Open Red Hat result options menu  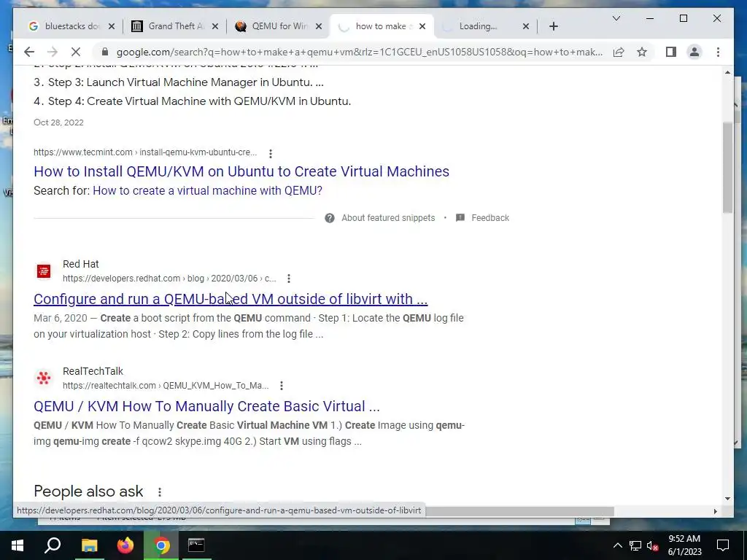288,278
